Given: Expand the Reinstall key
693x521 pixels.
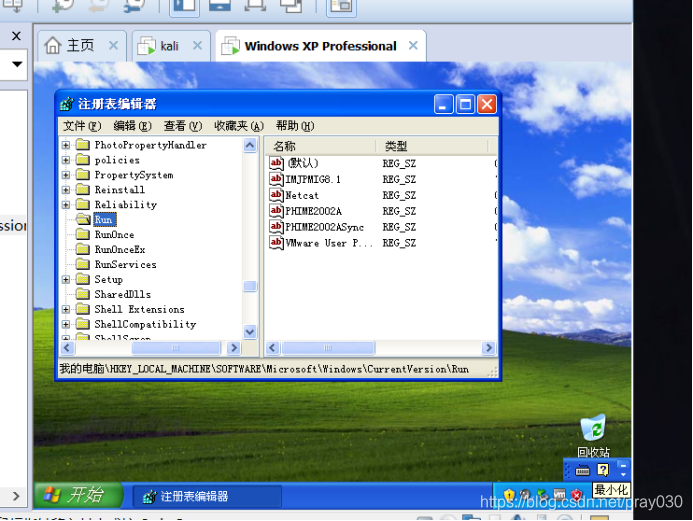Looking at the screenshot, I should [66, 190].
